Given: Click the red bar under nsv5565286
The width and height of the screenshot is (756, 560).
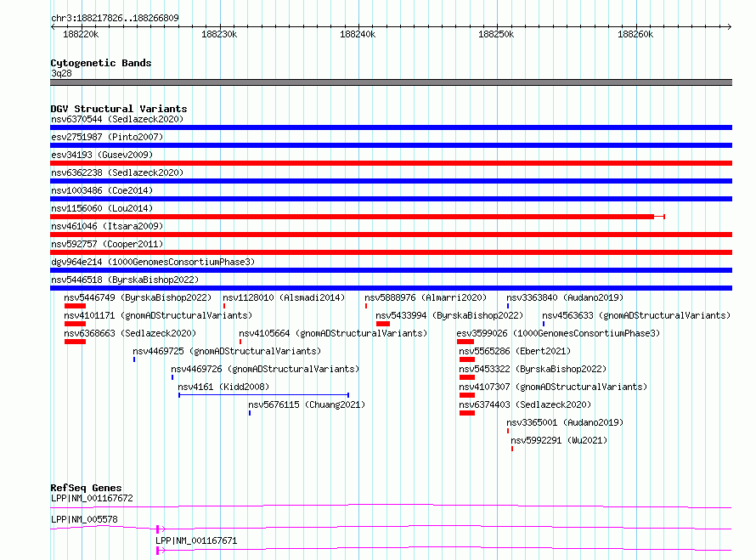Looking at the screenshot, I should tap(467, 359).
